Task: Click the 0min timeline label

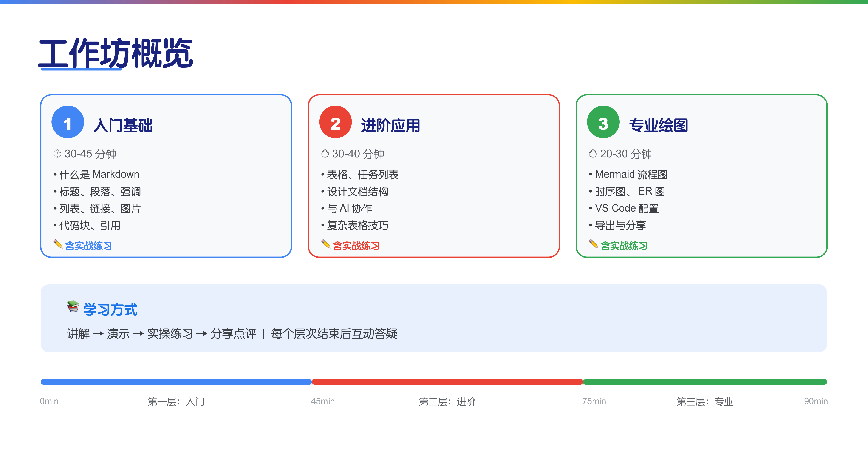Action: [49, 401]
